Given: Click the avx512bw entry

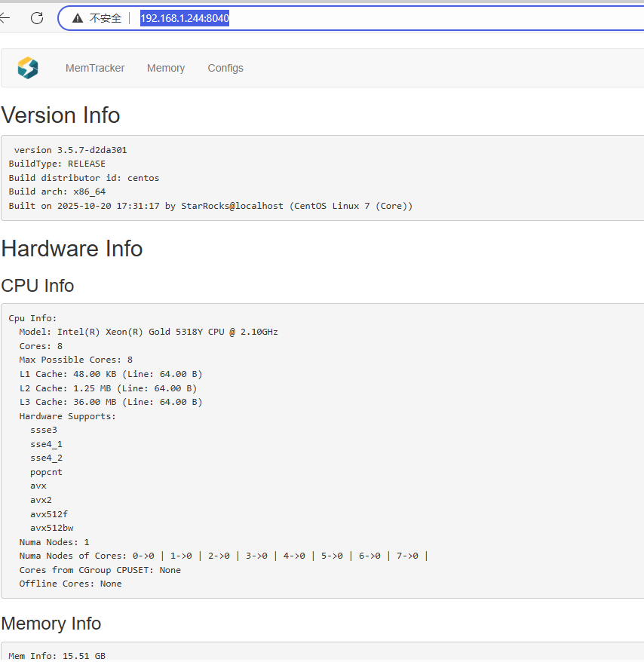Looking at the screenshot, I should click(52, 528).
